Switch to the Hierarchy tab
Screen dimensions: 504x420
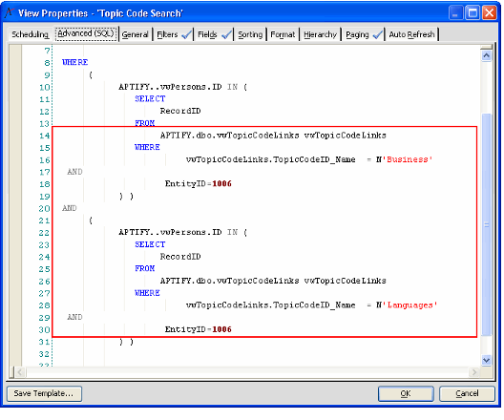point(320,34)
